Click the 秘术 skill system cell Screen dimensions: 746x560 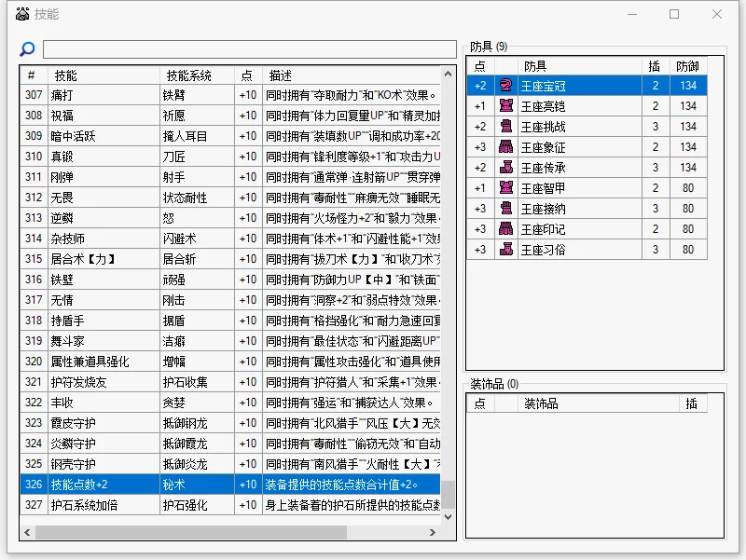click(197, 485)
